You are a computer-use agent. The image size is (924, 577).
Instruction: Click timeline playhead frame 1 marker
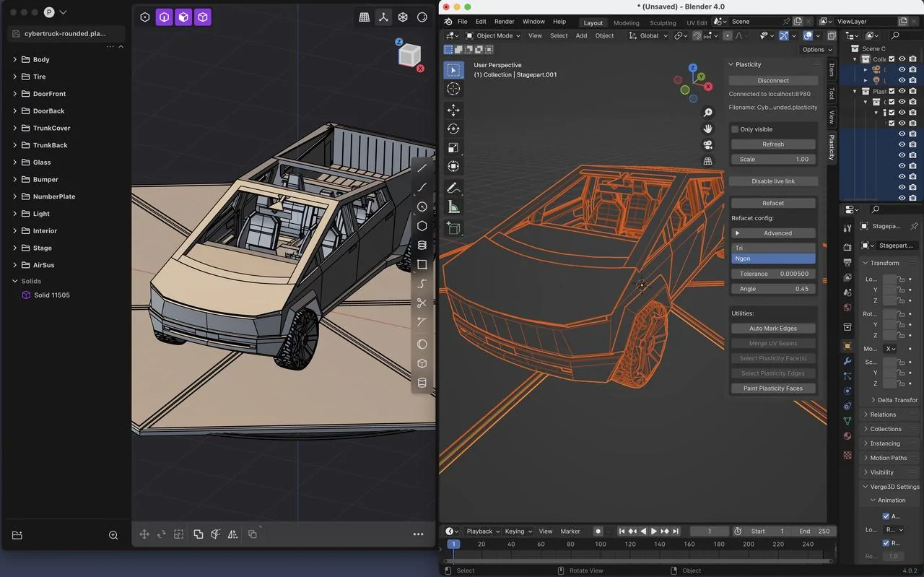(x=453, y=544)
